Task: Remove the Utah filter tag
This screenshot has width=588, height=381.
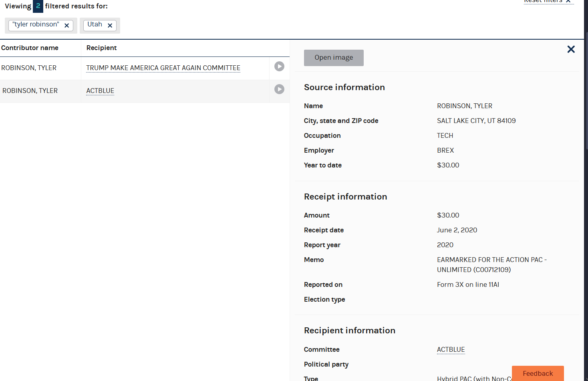Action: point(110,25)
